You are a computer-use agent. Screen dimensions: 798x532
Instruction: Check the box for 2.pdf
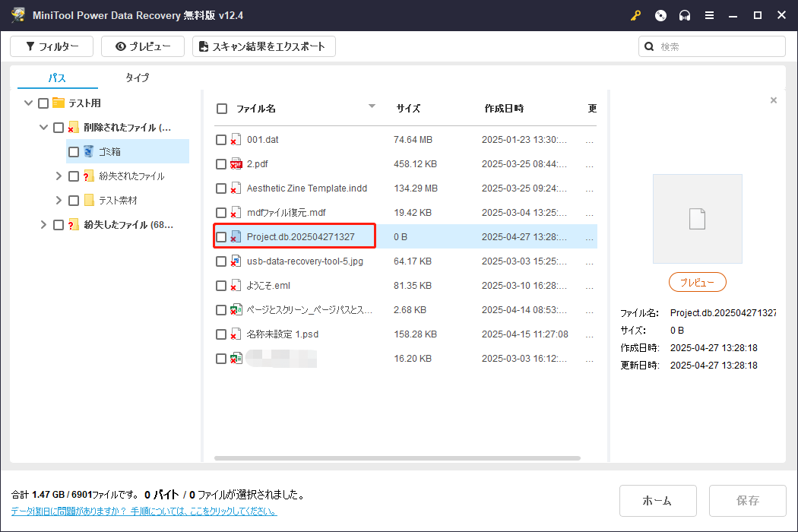[221, 164]
